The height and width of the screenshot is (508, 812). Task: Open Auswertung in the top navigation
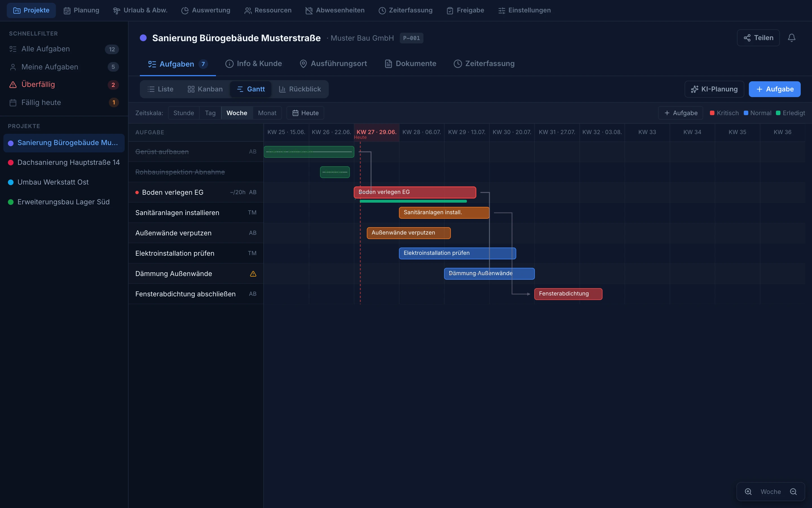click(206, 10)
